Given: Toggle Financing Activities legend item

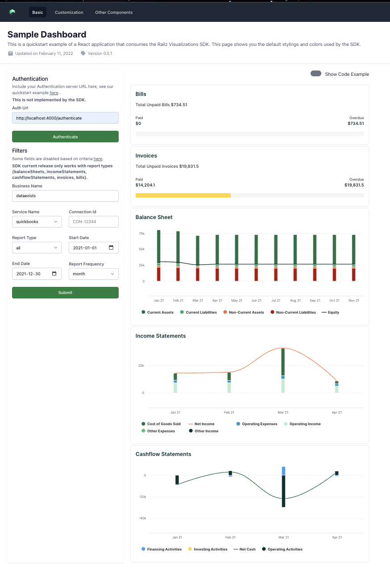Looking at the screenshot, I should click(x=162, y=549).
